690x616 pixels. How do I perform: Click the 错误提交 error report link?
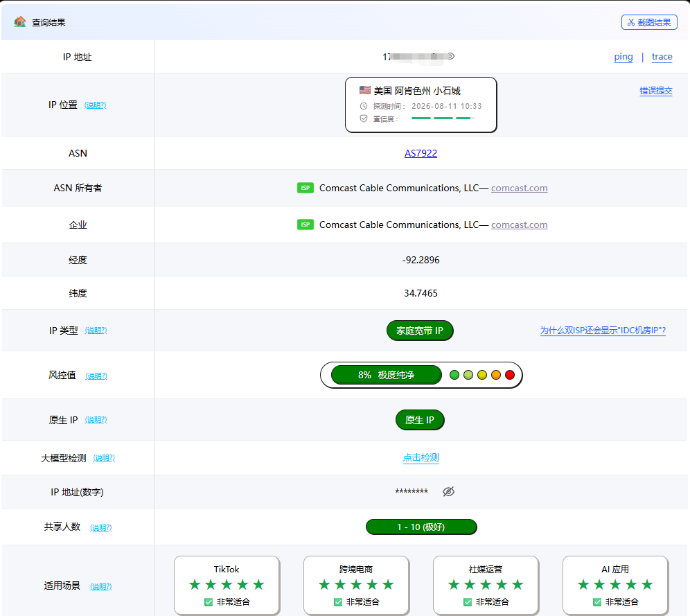coord(655,91)
